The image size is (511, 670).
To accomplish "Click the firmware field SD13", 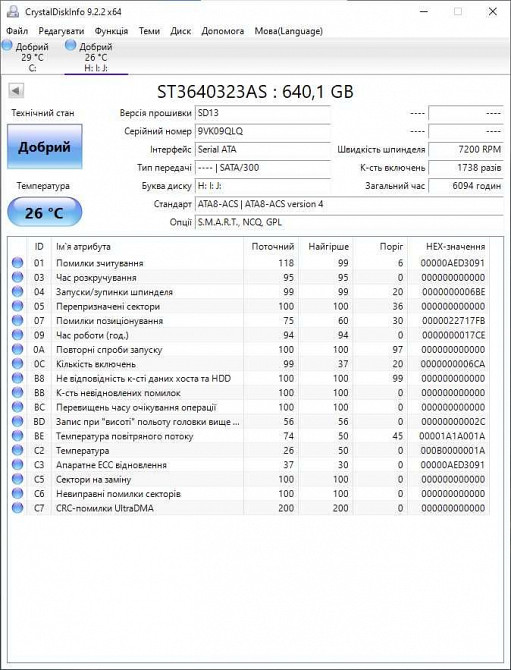I will pos(262,113).
